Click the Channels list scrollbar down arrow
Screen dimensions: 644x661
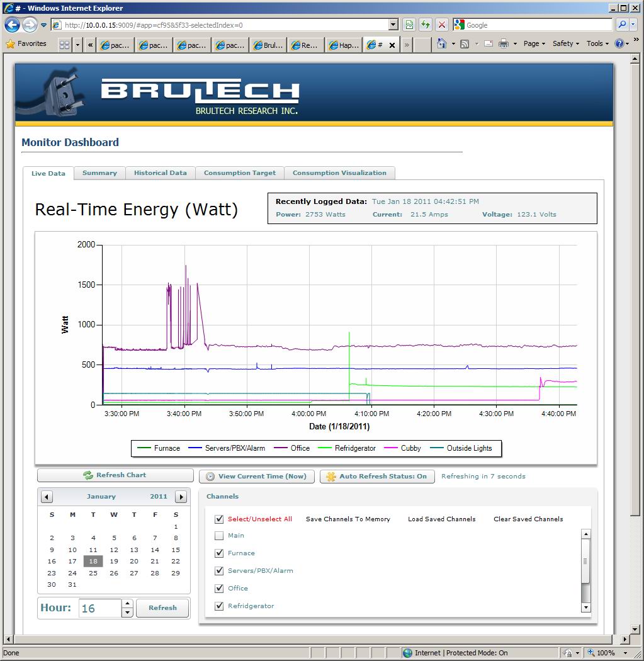point(585,607)
